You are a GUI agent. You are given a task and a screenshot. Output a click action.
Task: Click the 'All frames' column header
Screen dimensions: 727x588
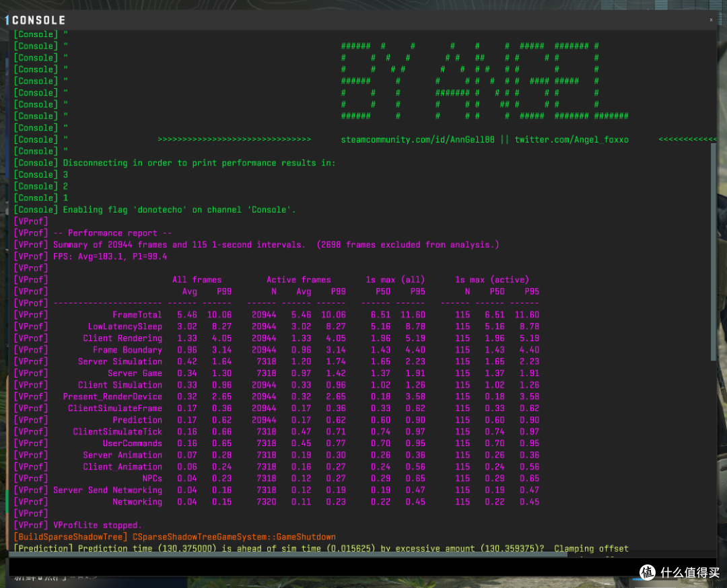coord(197,279)
